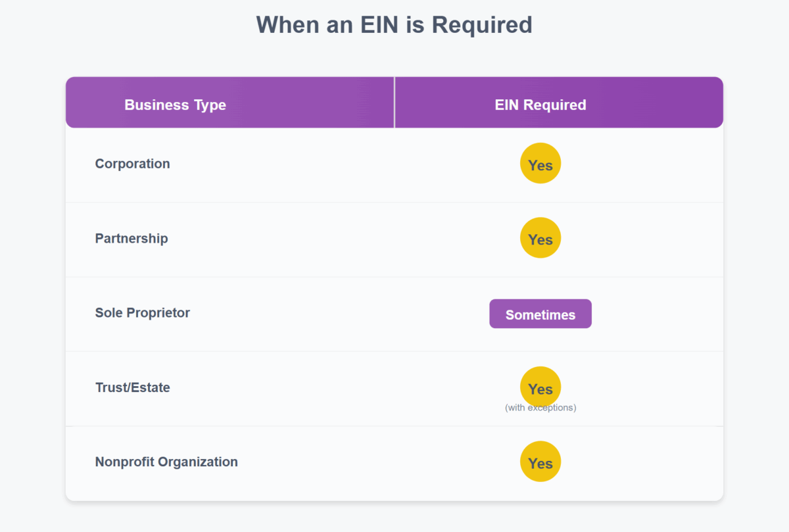The height and width of the screenshot is (532, 789).
Task: Select the Trust/Estate row label
Action: click(132, 387)
